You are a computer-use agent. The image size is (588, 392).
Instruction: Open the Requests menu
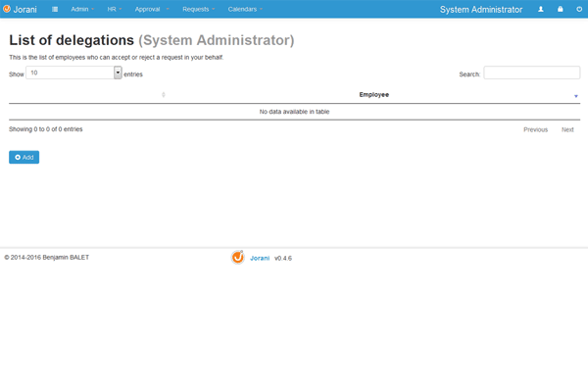coord(199,9)
